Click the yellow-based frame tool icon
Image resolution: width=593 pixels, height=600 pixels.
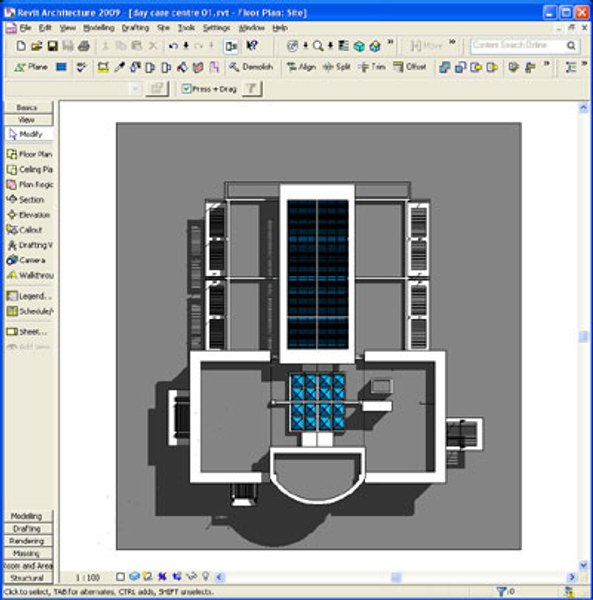coord(103,67)
